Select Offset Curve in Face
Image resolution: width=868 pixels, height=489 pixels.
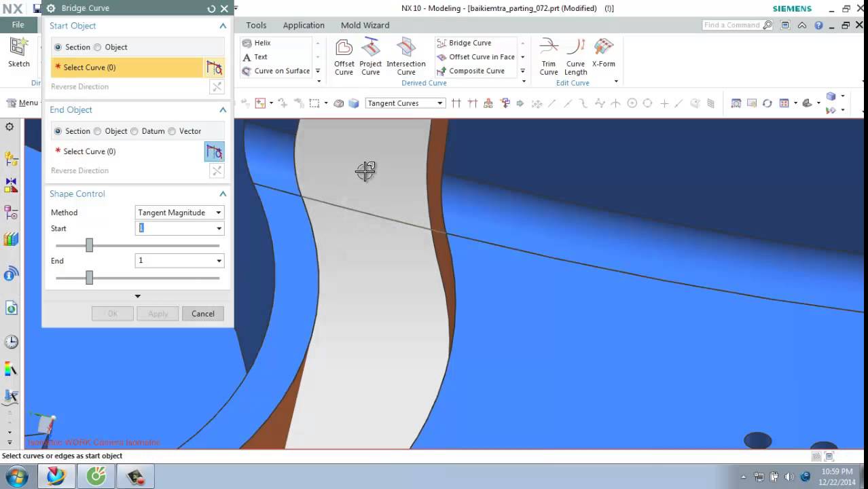(475, 57)
